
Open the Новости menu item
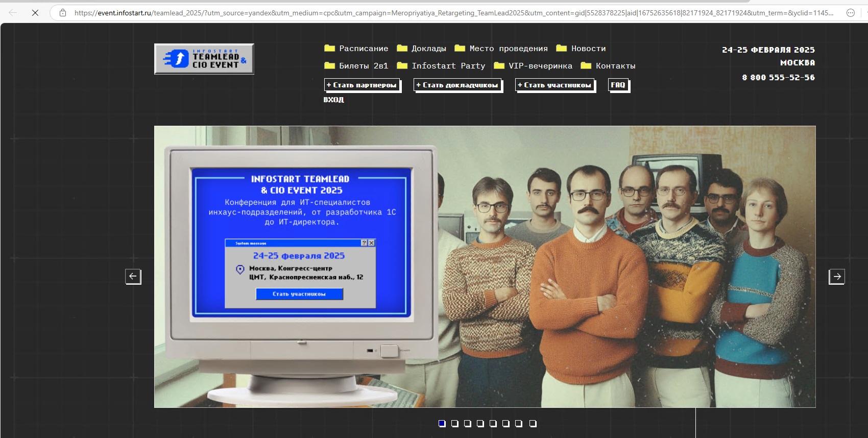tap(588, 49)
